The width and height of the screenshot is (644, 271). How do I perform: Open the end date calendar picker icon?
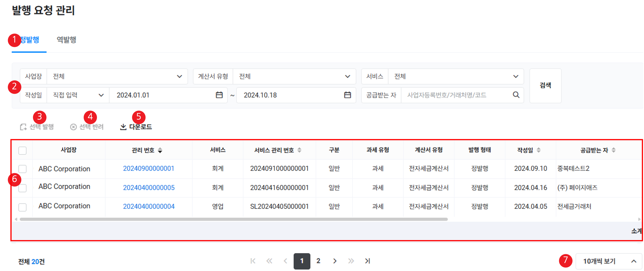tap(347, 95)
